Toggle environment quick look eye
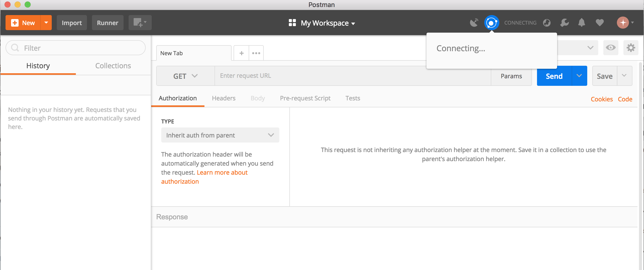This screenshot has width=644, height=270. tap(611, 48)
